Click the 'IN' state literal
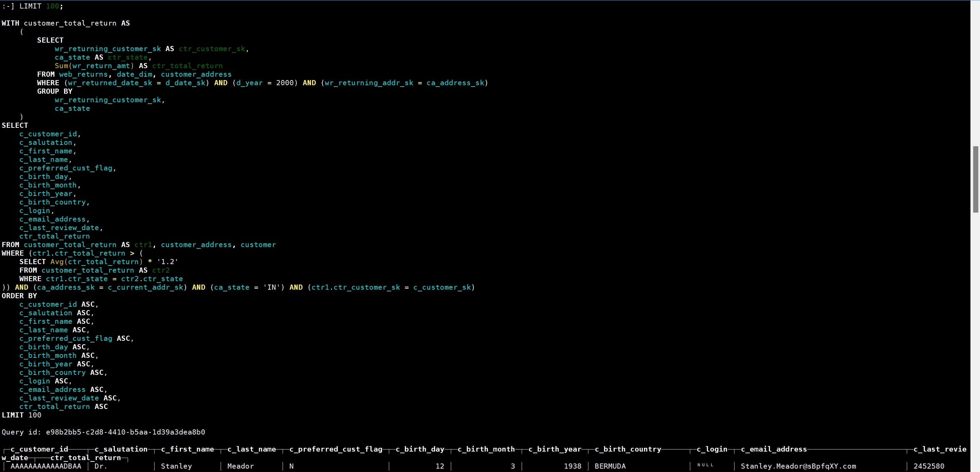 pos(272,287)
